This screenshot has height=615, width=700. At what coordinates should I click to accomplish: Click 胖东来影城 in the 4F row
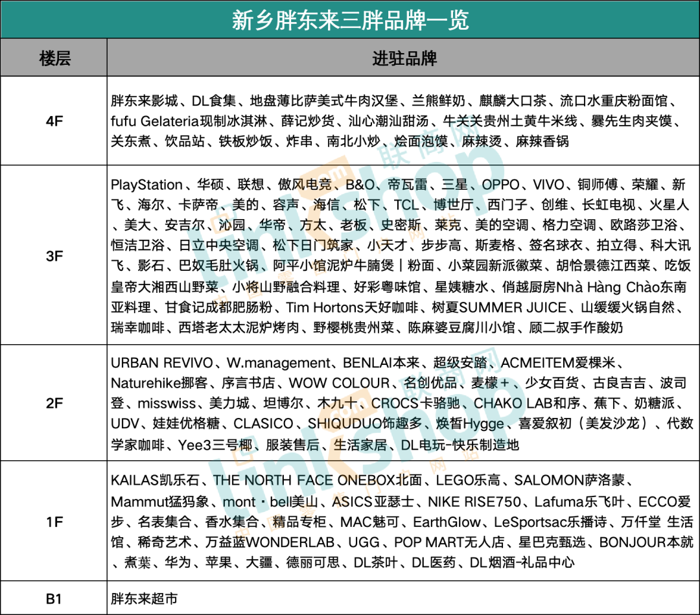144,102
